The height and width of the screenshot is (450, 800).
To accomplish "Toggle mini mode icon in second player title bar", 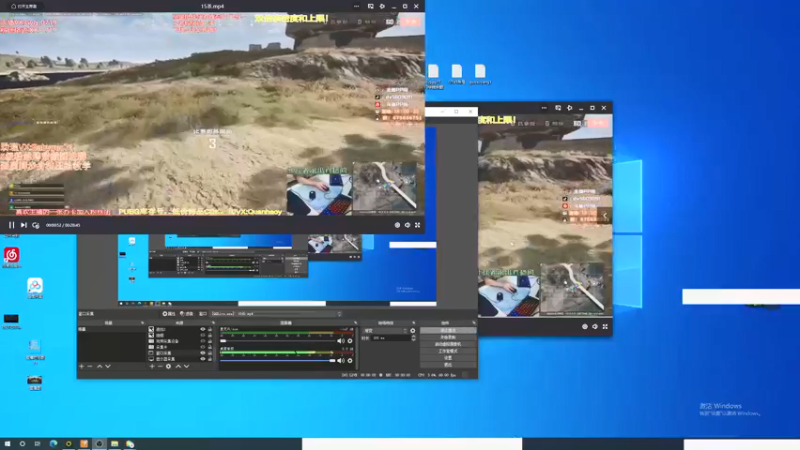I will pos(558,108).
